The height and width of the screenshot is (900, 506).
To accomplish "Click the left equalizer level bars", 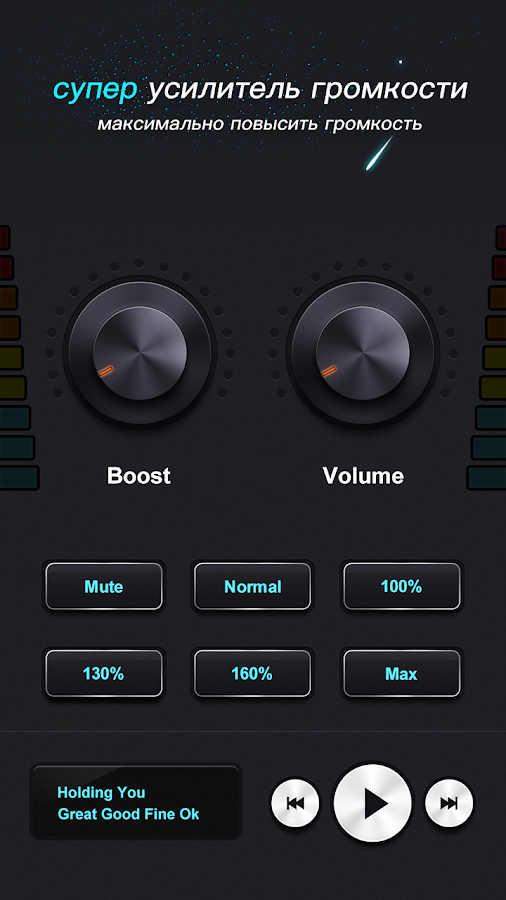I will [16, 358].
